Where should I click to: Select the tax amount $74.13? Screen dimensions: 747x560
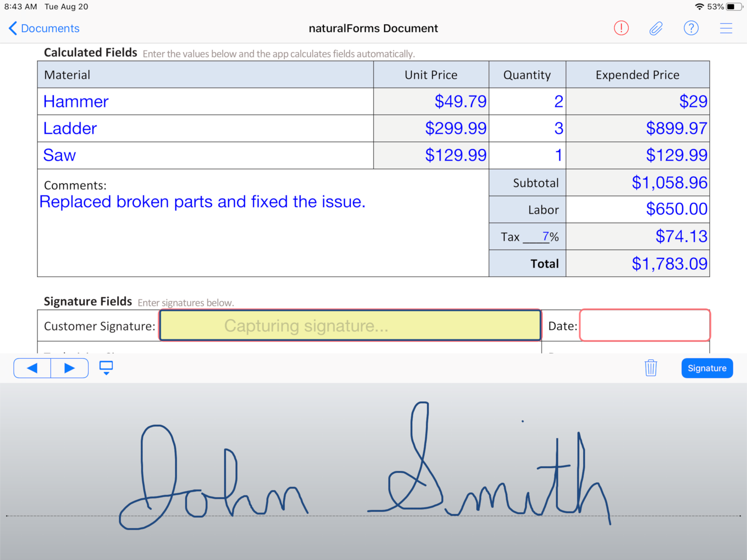coord(638,237)
